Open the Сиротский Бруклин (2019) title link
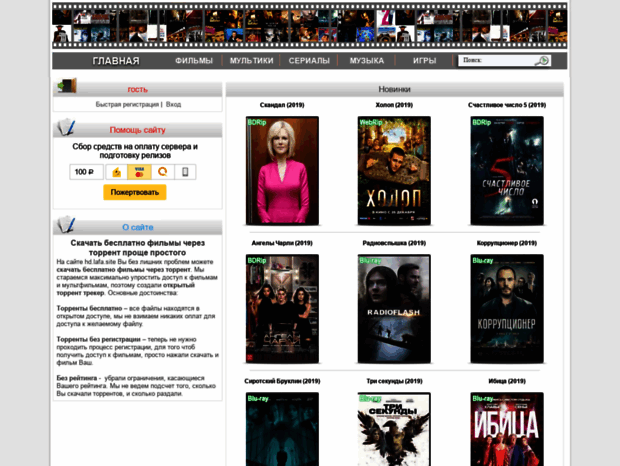The width and height of the screenshot is (620, 466). [x=282, y=381]
